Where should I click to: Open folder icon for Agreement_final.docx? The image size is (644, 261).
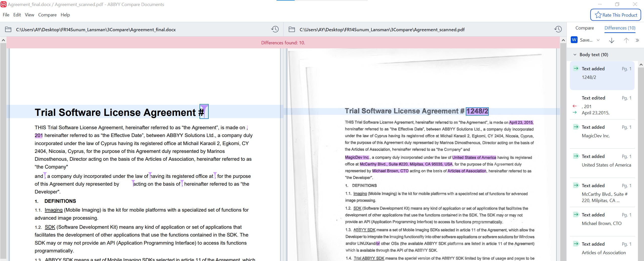tap(8, 29)
